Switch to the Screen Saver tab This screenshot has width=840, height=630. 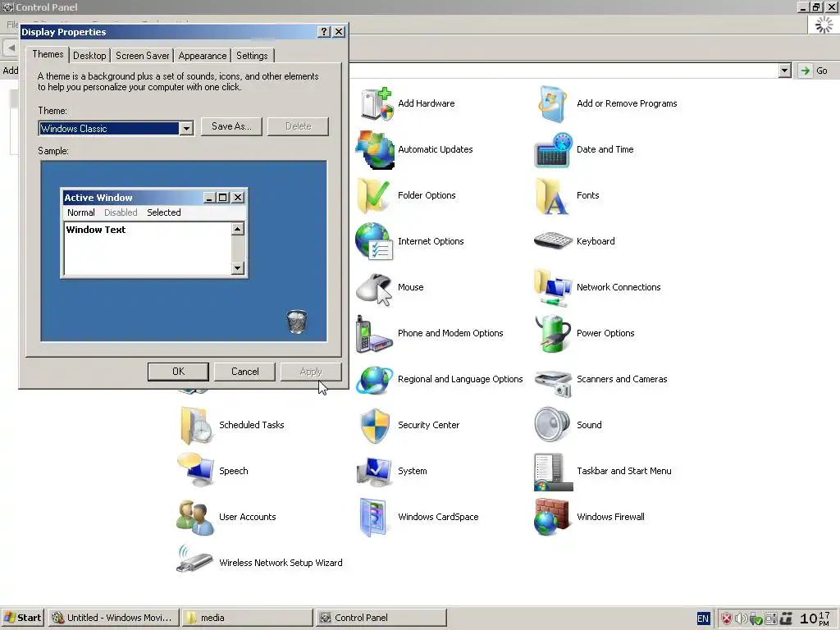pyautogui.click(x=143, y=56)
